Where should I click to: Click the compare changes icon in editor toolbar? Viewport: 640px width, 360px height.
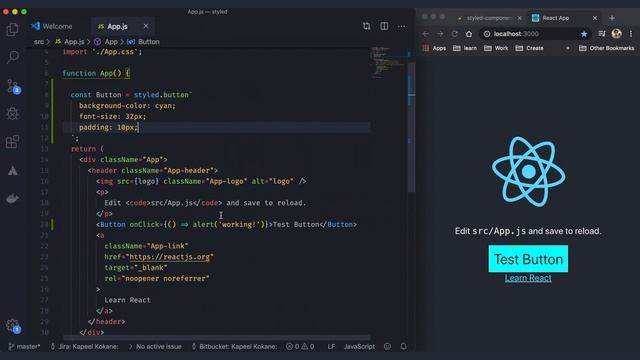[367, 26]
